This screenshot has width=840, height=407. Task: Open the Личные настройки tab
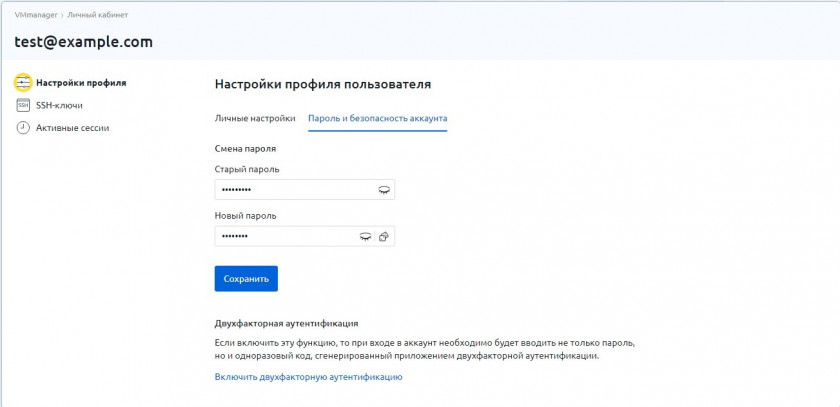pos(255,118)
